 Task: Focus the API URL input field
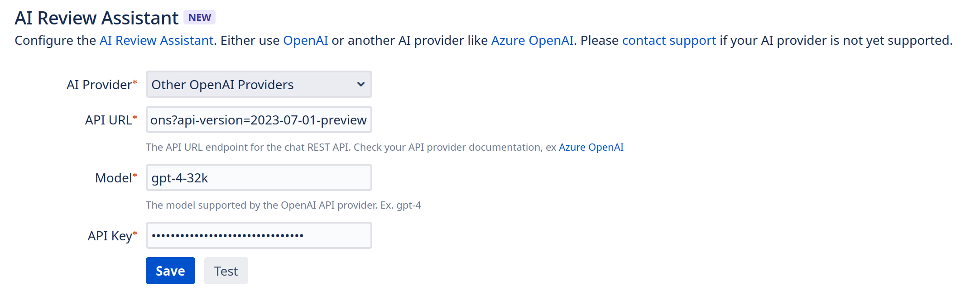click(x=259, y=120)
